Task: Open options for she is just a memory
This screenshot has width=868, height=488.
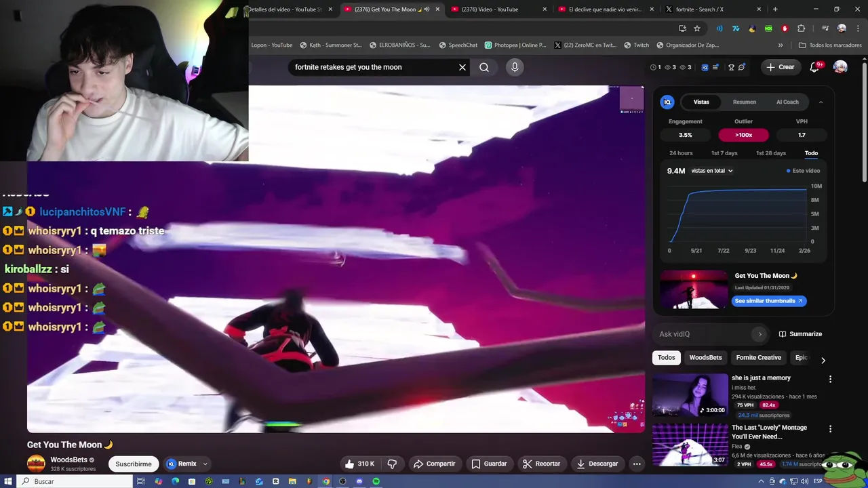Action: (x=830, y=380)
